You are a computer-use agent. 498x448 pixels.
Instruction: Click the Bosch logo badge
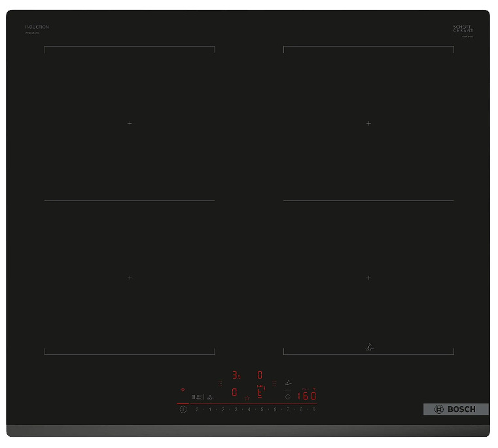[x=455, y=409]
